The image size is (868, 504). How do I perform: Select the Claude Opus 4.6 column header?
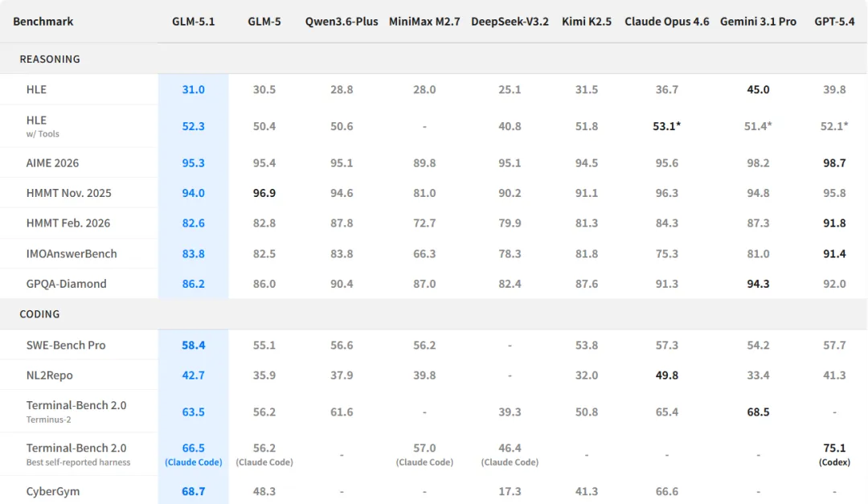click(x=666, y=22)
